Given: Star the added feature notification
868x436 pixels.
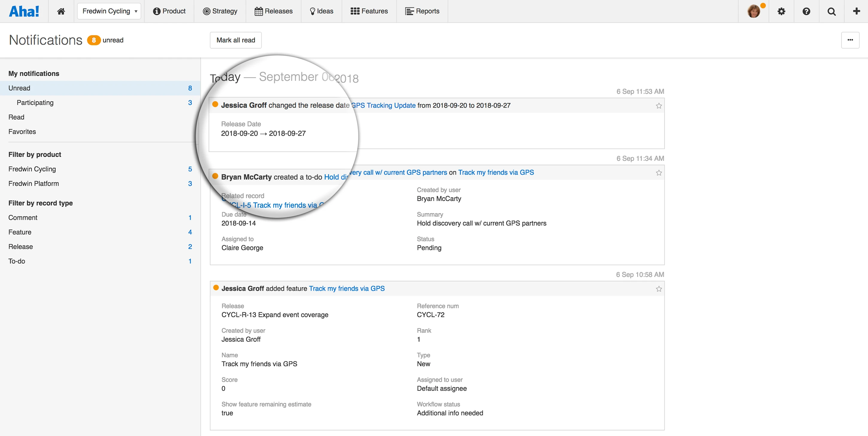Looking at the screenshot, I should tap(658, 289).
